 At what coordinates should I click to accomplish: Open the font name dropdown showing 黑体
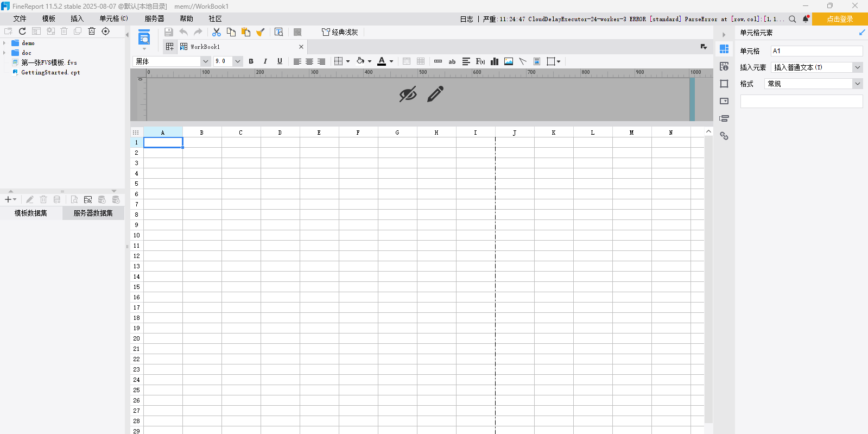pyautogui.click(x=205, y=61)
